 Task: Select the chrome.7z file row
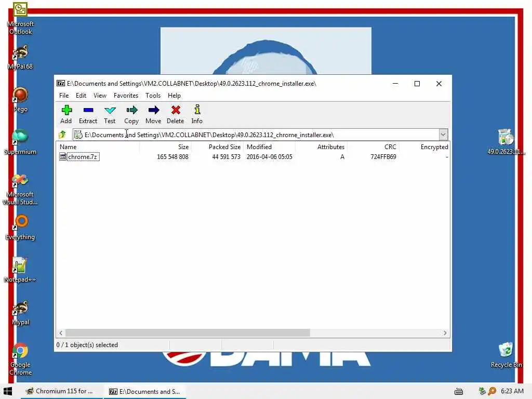point(253,157)
